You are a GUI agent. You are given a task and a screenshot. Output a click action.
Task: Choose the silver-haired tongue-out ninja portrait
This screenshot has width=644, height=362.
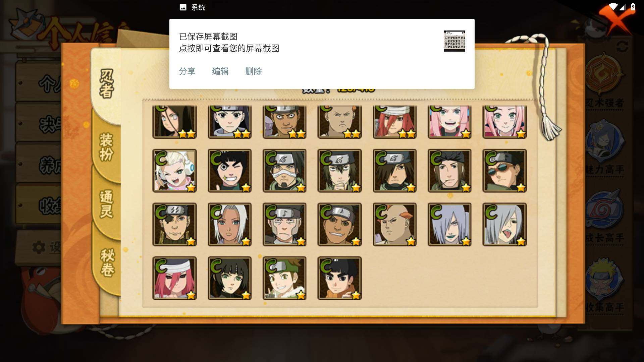click(504, 224)
